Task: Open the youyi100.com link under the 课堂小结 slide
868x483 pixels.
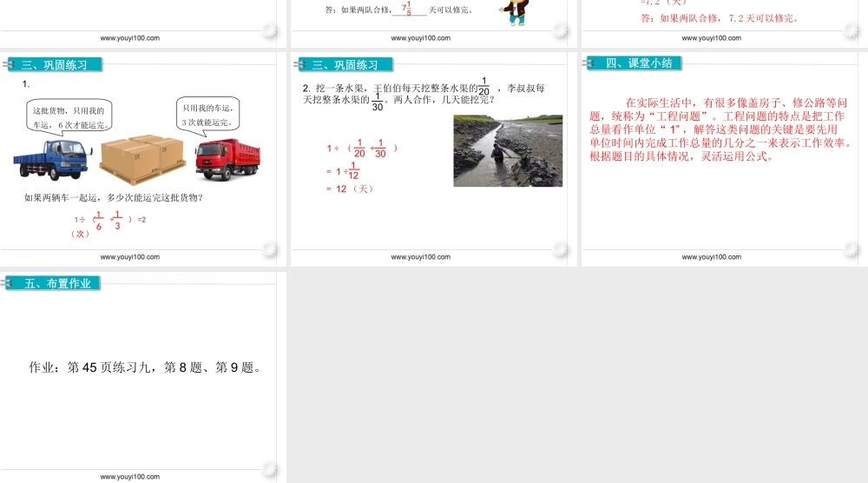Action: pos(712,257)
